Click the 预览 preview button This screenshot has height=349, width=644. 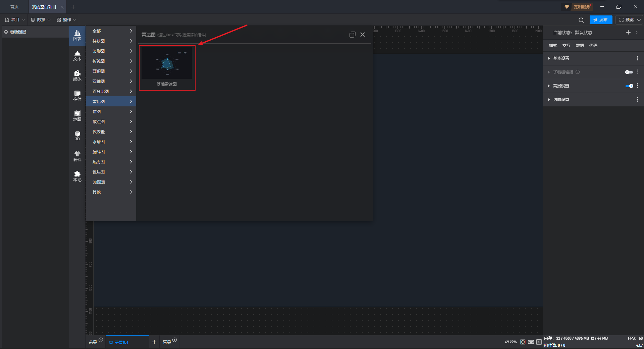point(627,20)
